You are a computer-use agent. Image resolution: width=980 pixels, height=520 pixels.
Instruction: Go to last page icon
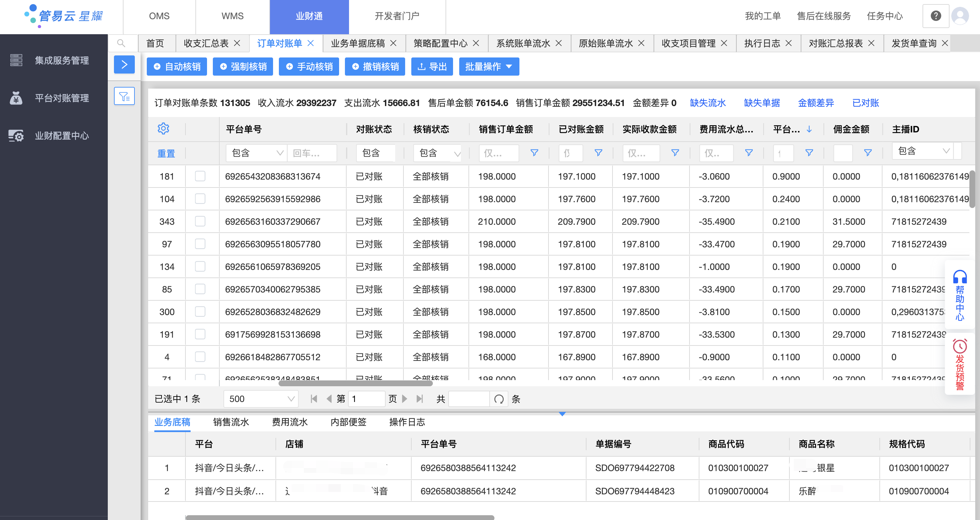pyautogui.click(x=420, y=399)
